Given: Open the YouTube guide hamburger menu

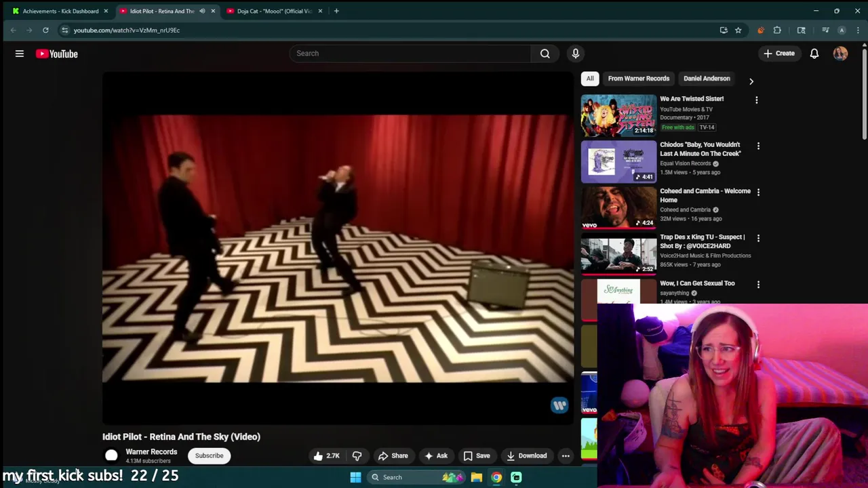Looking at the screenshot, I should point(20,54).
